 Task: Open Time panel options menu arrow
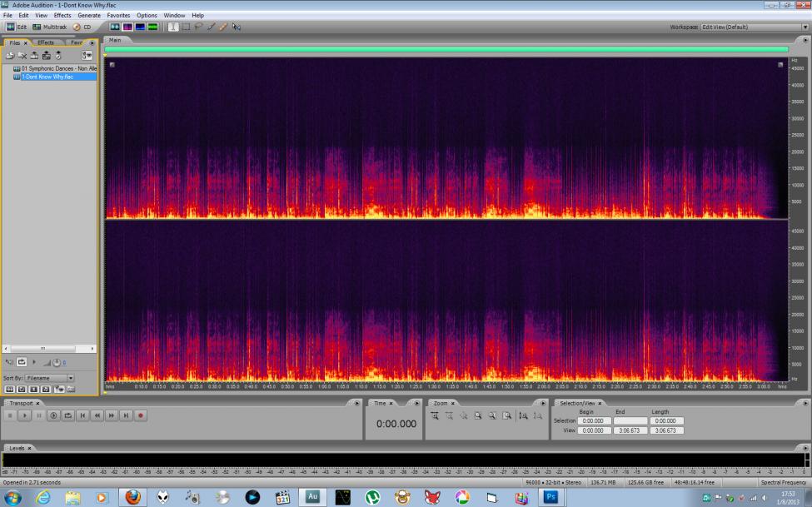pyautogui.click(x=416, y=403)
